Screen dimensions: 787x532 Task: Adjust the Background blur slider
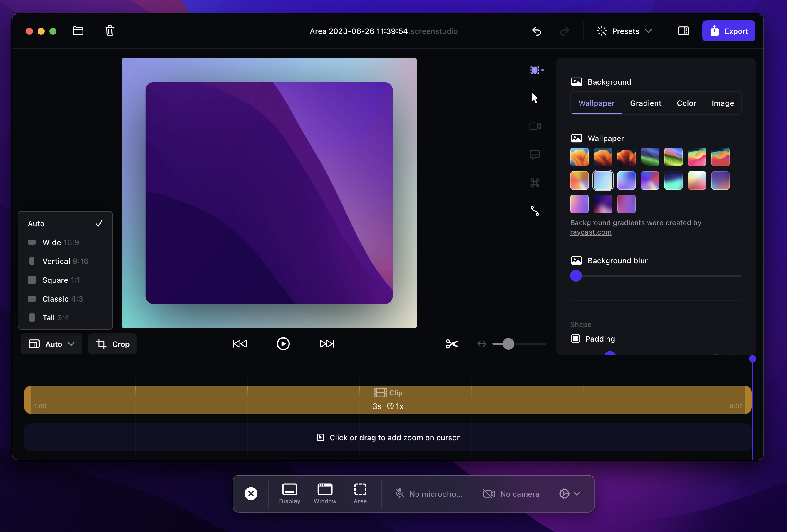[576, 276]
